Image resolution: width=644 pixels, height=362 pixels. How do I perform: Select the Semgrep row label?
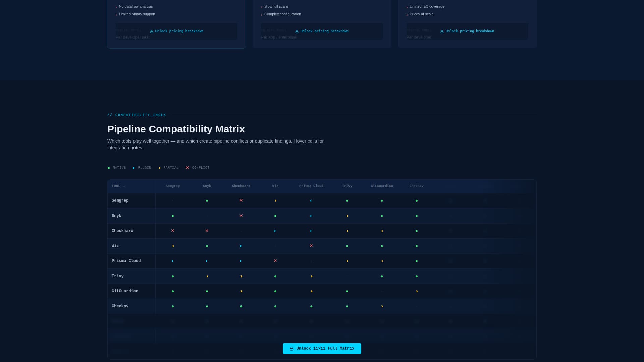tap(120, 201)
